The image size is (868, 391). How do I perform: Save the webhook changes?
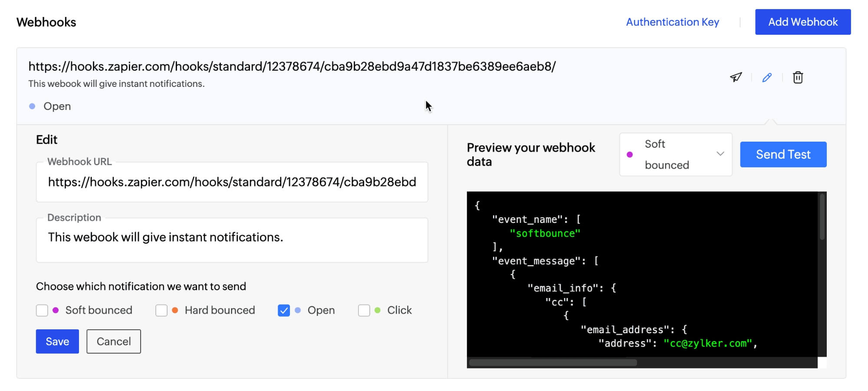tap(57, 341)
